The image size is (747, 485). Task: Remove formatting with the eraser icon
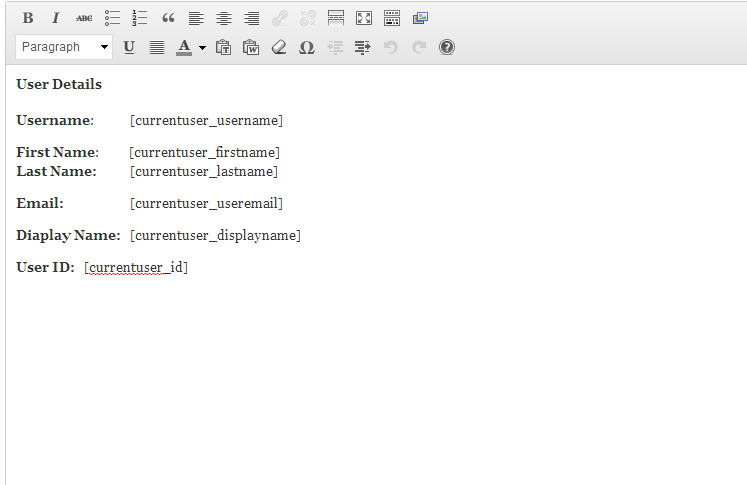(279, 47)
